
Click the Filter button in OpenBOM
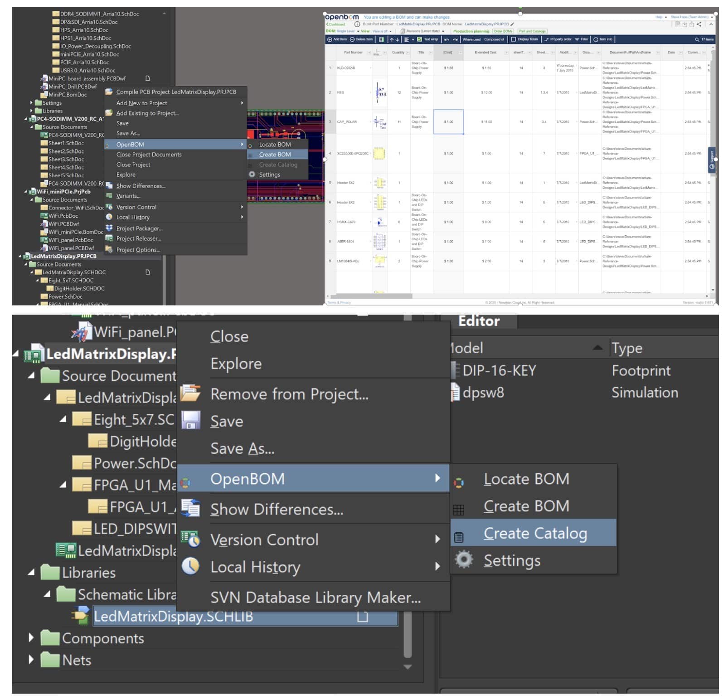coord(582,39)
